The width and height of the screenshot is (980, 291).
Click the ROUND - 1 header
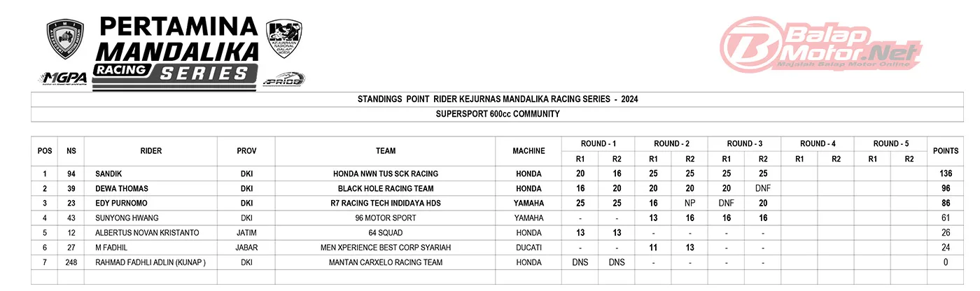point(598,143)
